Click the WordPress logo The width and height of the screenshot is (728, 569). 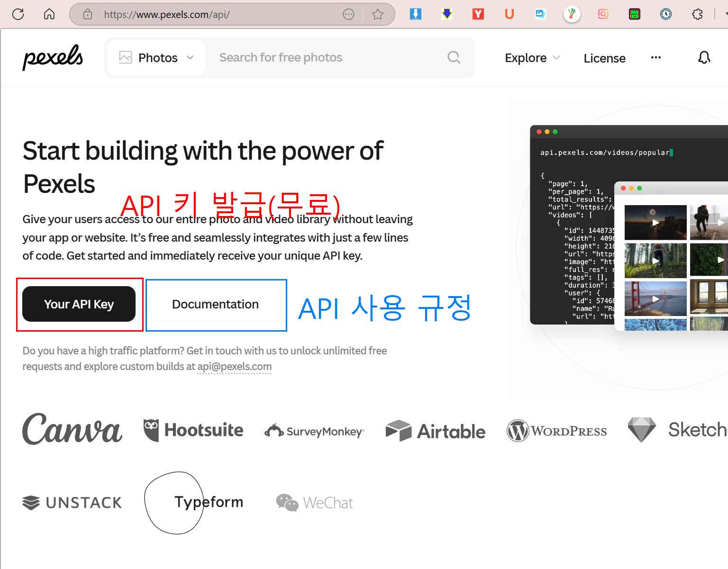click(556, 431)
